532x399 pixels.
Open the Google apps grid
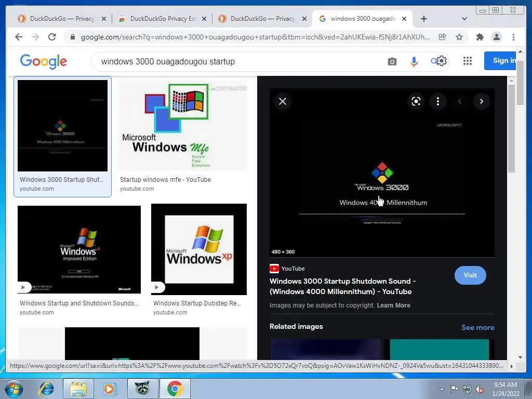(468, 61)
